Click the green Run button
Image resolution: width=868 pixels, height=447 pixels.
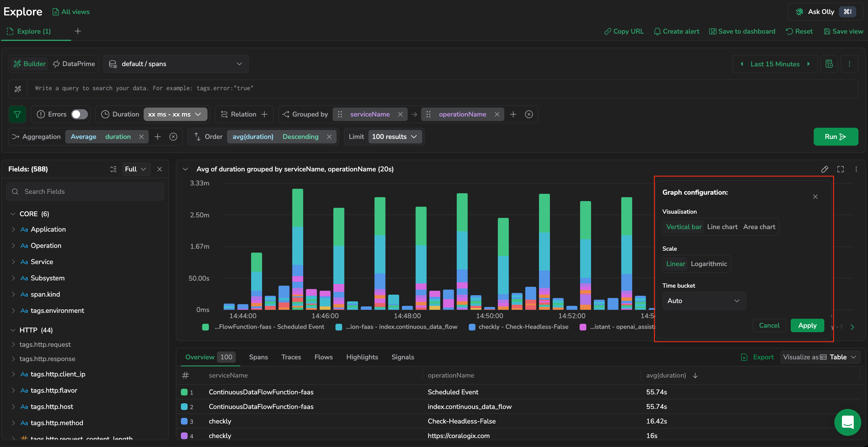(x=836, y=137)
